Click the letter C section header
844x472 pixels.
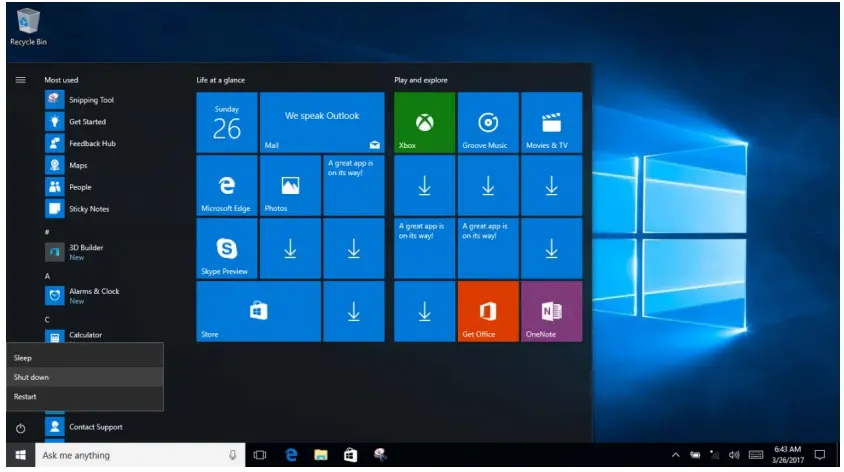pyautogui.click(x=47, y=320)
